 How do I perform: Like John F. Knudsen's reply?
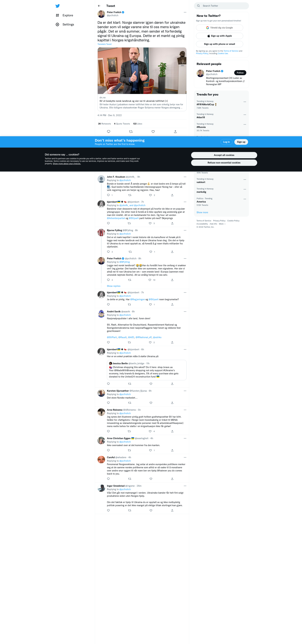[x=151, y=195]
